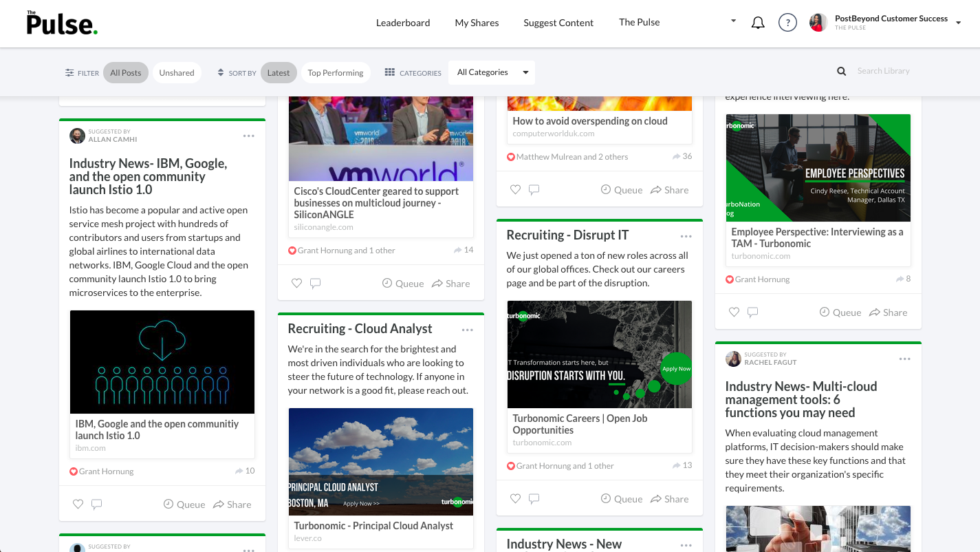
Task: Open the Leaderboard page
Action: [x=403, y=23]
